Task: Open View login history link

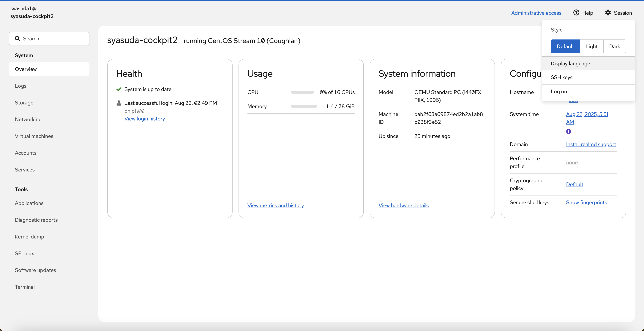Action: 144,119
